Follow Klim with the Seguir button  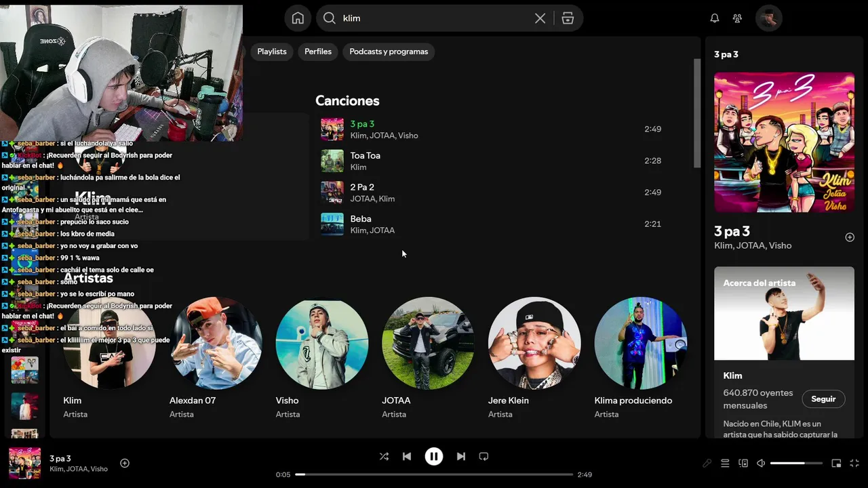823,399
